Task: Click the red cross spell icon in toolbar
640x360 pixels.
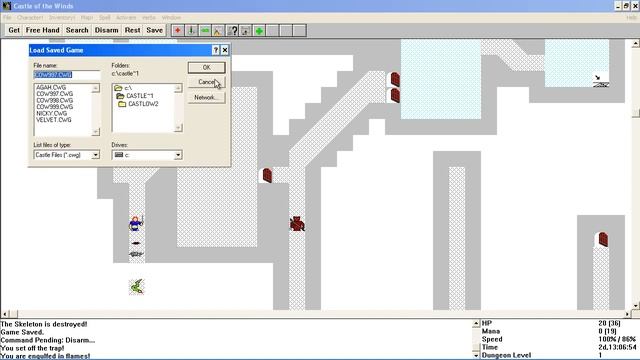Action: coord(178,31)
